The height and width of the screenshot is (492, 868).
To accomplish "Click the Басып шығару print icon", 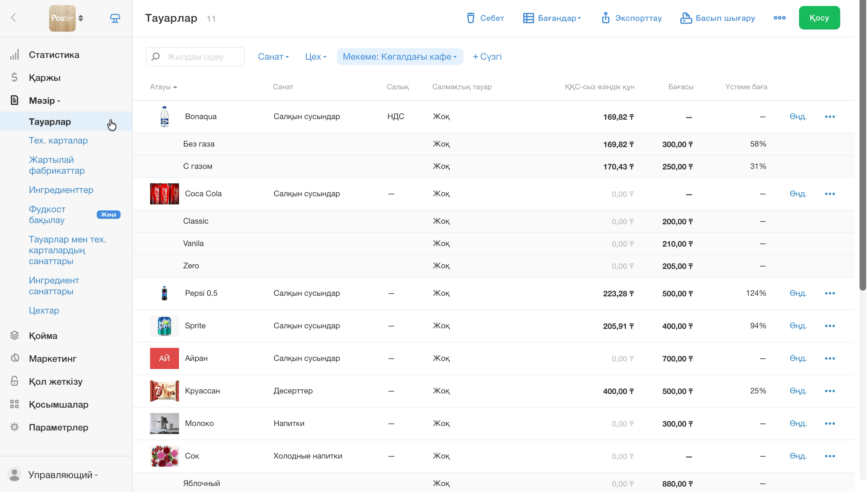I will [x=686, y=18].
